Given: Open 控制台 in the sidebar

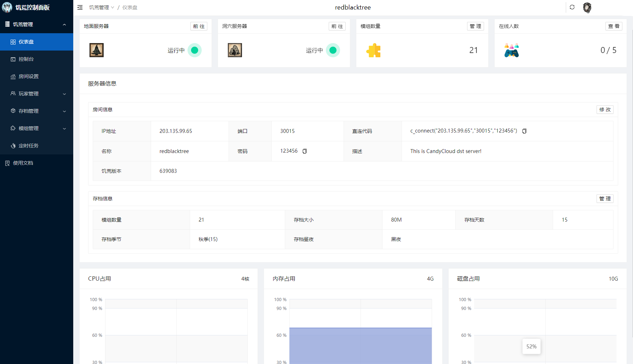Looking at the screenshot, I should (x=26, y=59).
